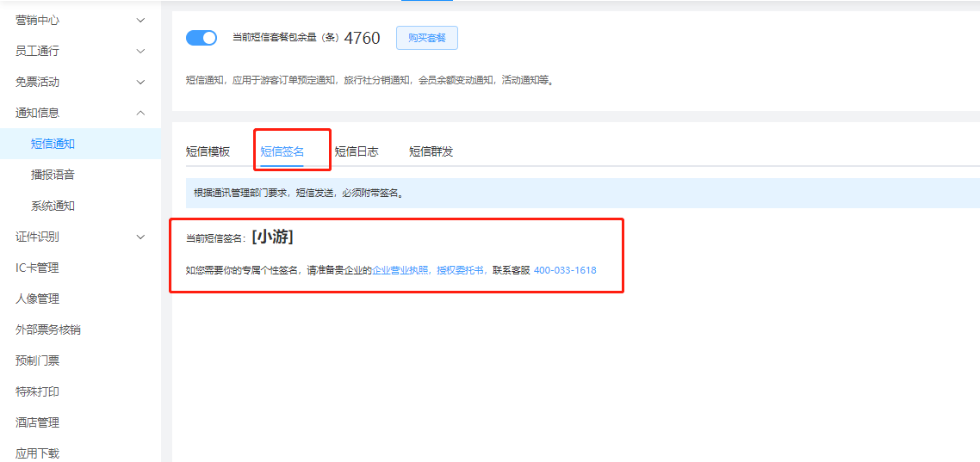The height and width of the screenshot is (462, 980).
Task: Open IC卡管理 in the sidebar
Action: click(37, 268)
